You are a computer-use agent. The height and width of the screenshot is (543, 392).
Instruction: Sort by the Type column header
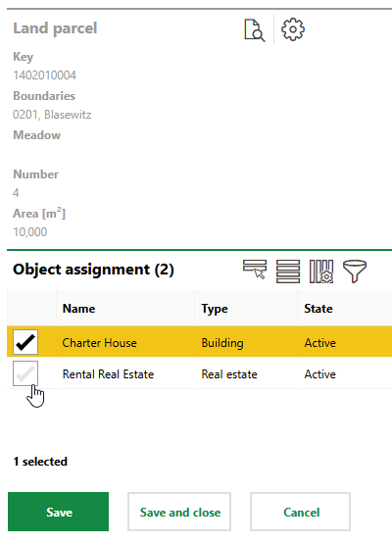point(215,309)
